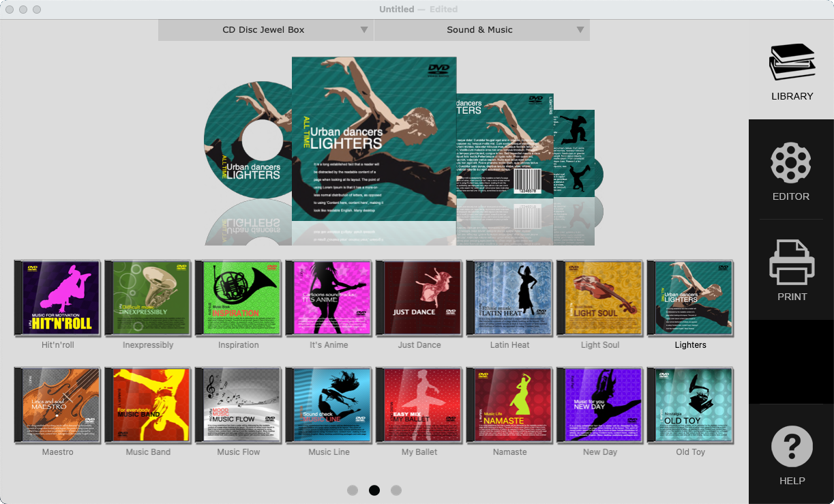Select the Music Flow template

pyautogui.click(x=238, y=404)
